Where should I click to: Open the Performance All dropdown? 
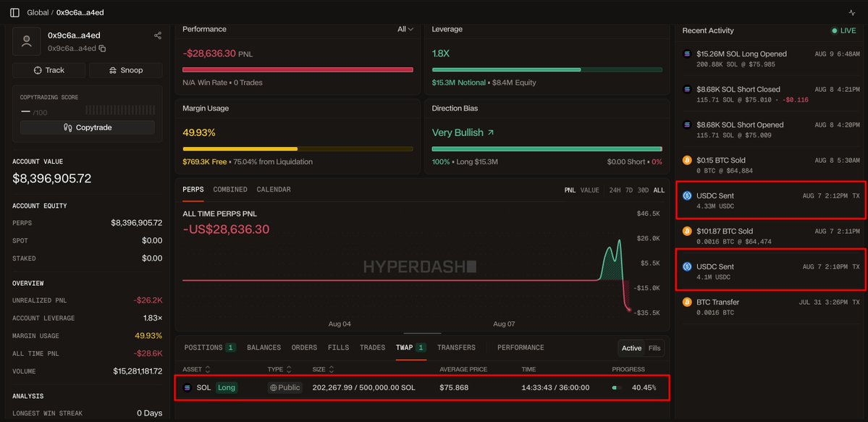click(405, 30)
